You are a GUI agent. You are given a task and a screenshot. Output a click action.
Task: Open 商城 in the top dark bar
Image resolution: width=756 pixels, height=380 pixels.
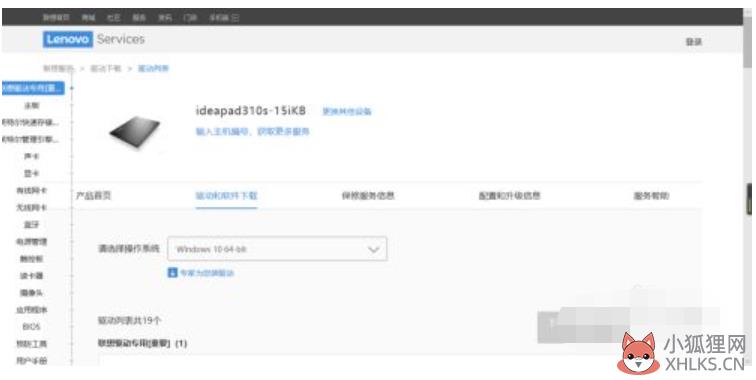tap(88, 18)
